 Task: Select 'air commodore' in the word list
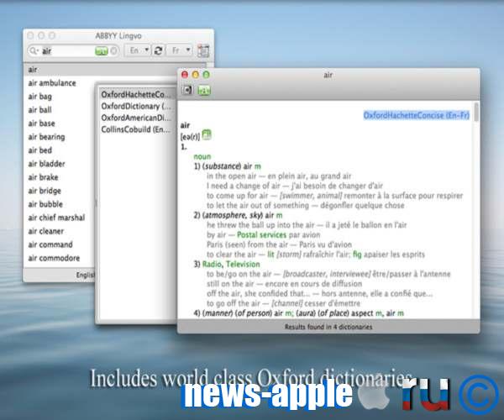pyautogui.click(x=54, y=259)
